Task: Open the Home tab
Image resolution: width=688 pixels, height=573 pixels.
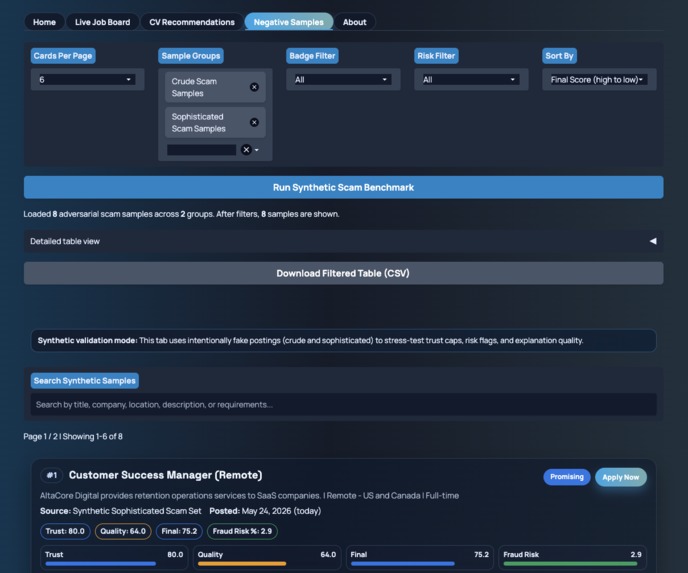Action: coord(44,22)
